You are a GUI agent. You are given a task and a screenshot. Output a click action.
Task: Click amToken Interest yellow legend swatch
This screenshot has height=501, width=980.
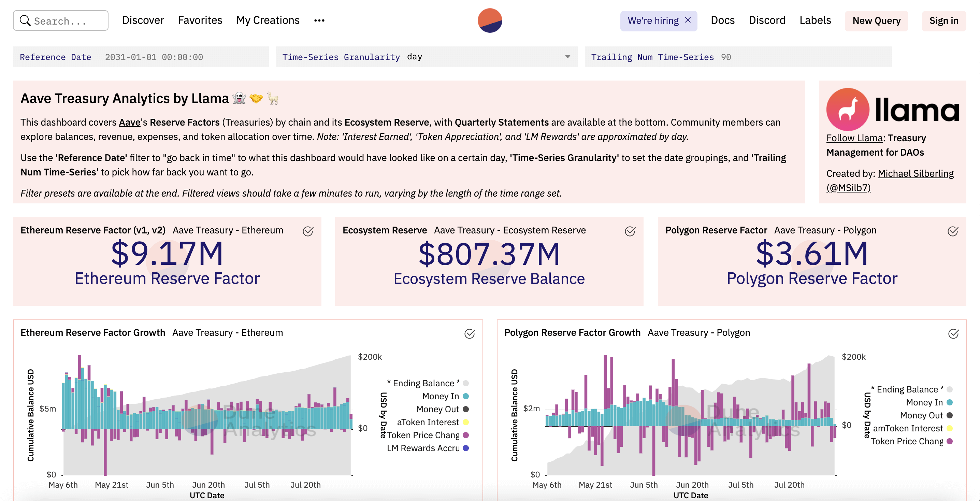point(950,428)
